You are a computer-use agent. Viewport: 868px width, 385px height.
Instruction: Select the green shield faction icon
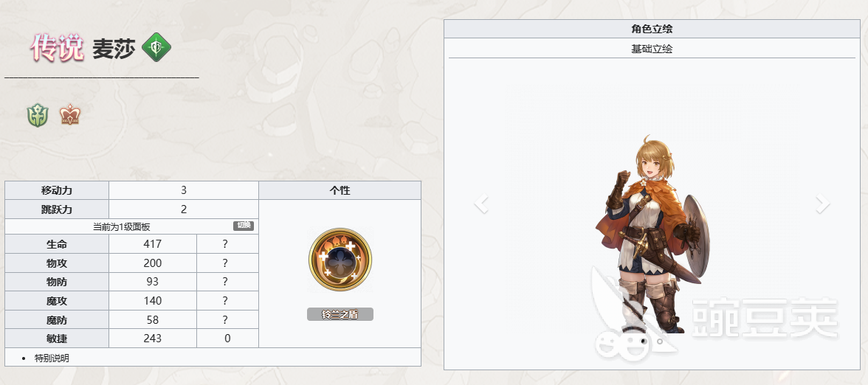click(38, 116)
